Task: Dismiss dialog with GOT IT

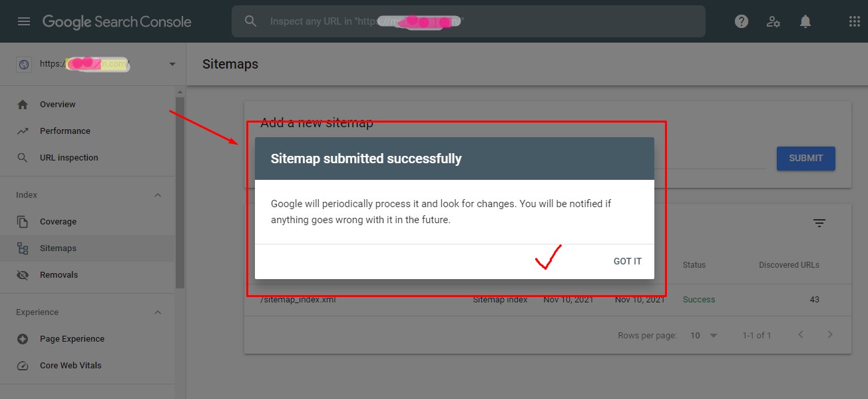Action: pyautogui.click(x=627, y=261)
